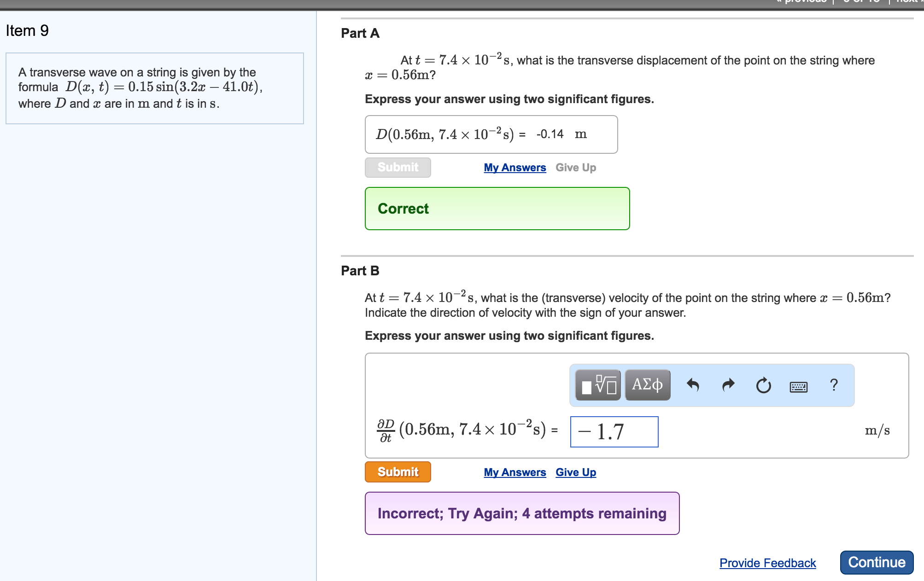Click the Part B answer field containing −1.7
The image size is (924, 581).
point(614,432)
